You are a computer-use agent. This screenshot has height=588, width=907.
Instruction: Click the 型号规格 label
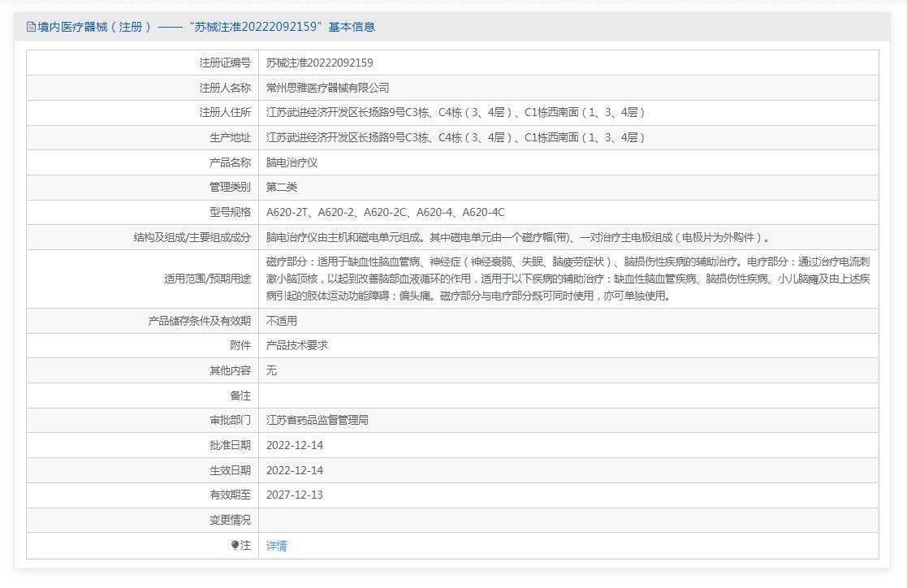(x=231, y=213)
